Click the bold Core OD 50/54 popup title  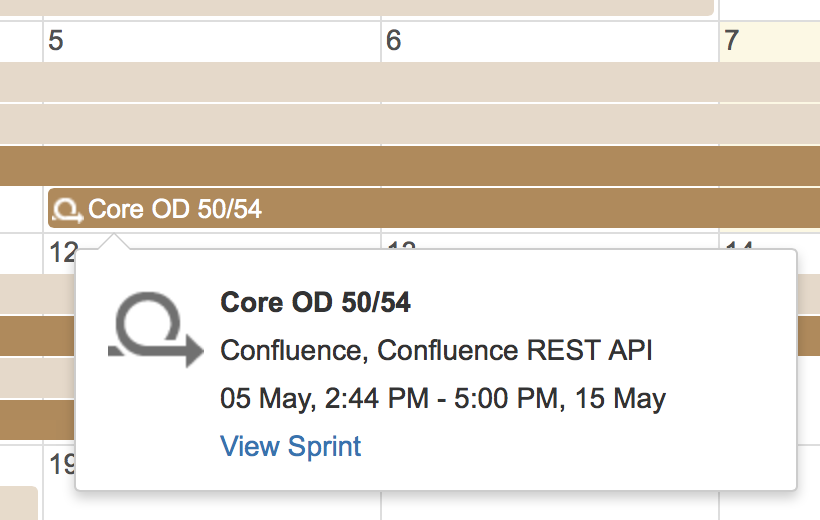click(315, 302)
